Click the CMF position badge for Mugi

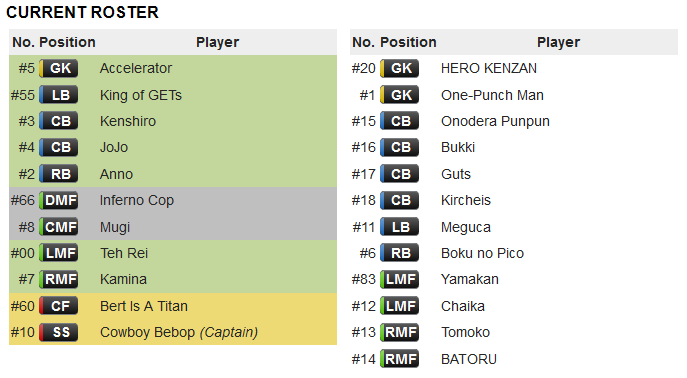click(59, 227)
